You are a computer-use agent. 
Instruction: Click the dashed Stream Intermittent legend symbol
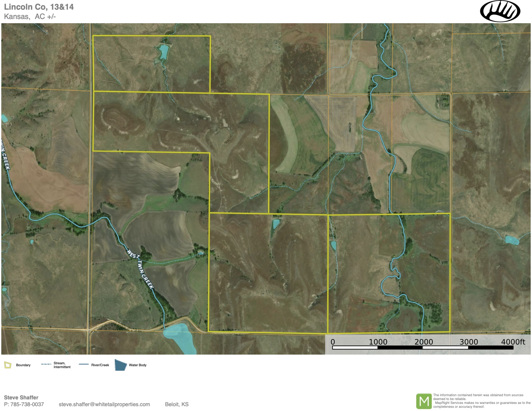pyautogui.click(x=46, y=364)
